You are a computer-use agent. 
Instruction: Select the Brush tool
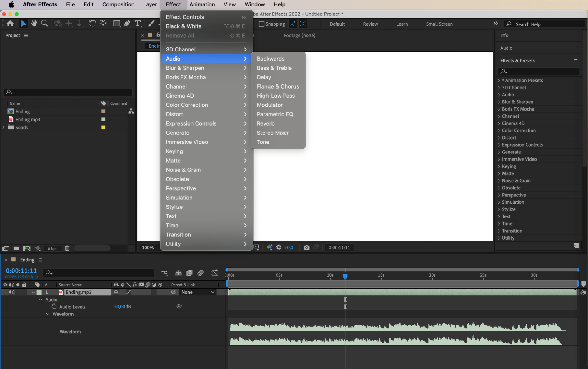[x=151, y=24]
